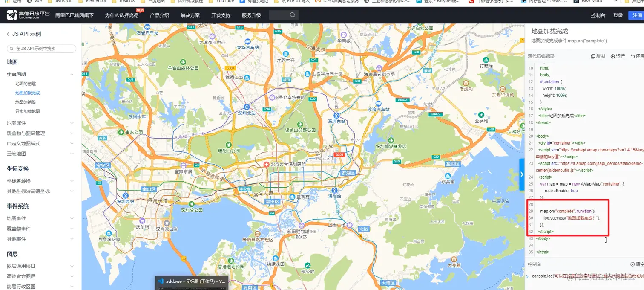Click the 罗湖区 district label
Image resolution: width=644 pixels, height=290 pixels.
point(348,173)
